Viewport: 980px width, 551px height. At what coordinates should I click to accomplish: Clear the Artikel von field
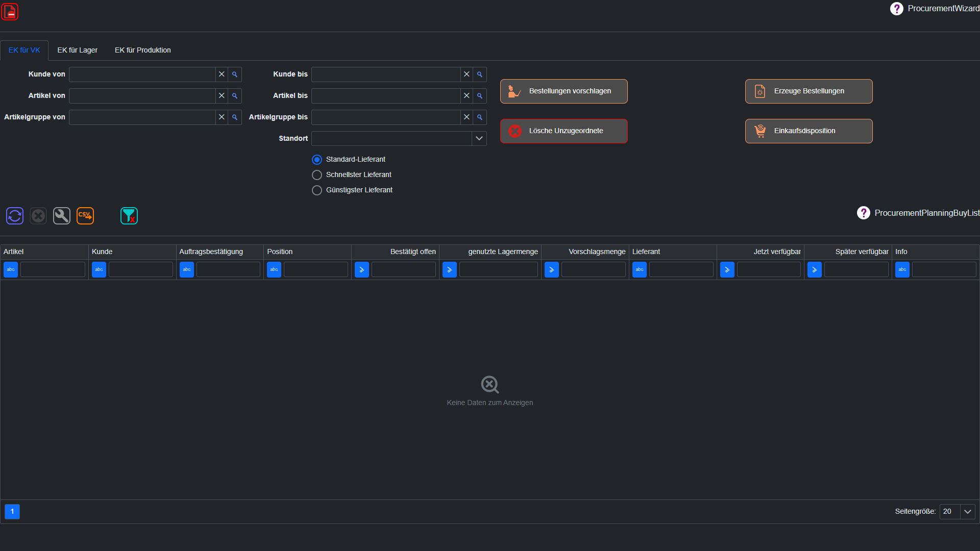pyautogui.click(x=222, y=96)
